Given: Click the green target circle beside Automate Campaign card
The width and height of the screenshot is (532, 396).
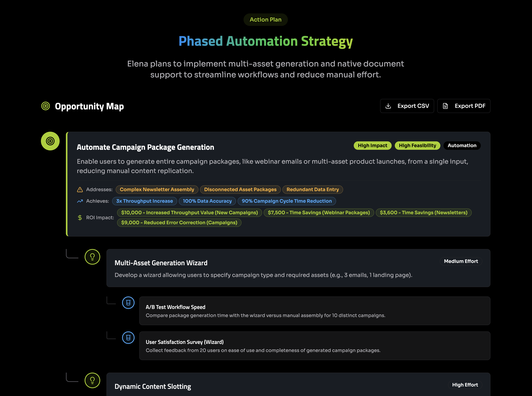Looking at the screenshot, I should click(x=50, y=141).
